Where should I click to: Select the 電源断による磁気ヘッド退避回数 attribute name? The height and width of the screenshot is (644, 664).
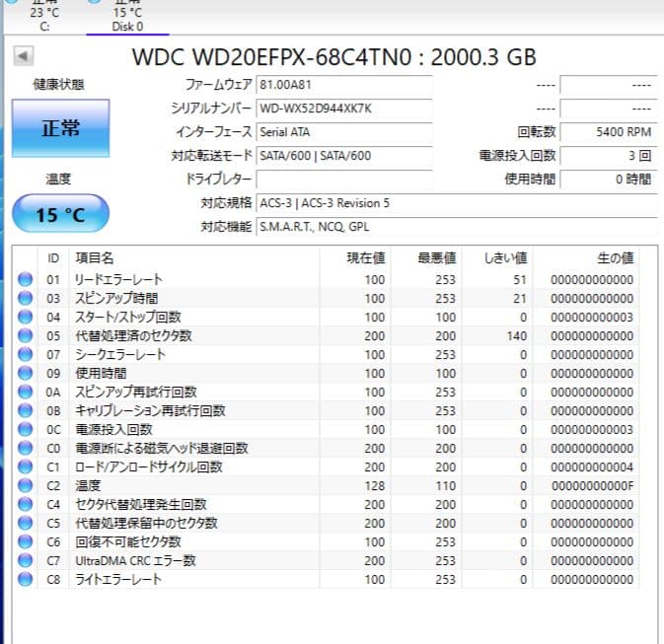162,448
